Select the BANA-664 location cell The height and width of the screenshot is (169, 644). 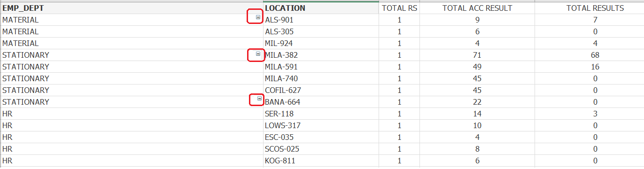[x=321, y=102]
